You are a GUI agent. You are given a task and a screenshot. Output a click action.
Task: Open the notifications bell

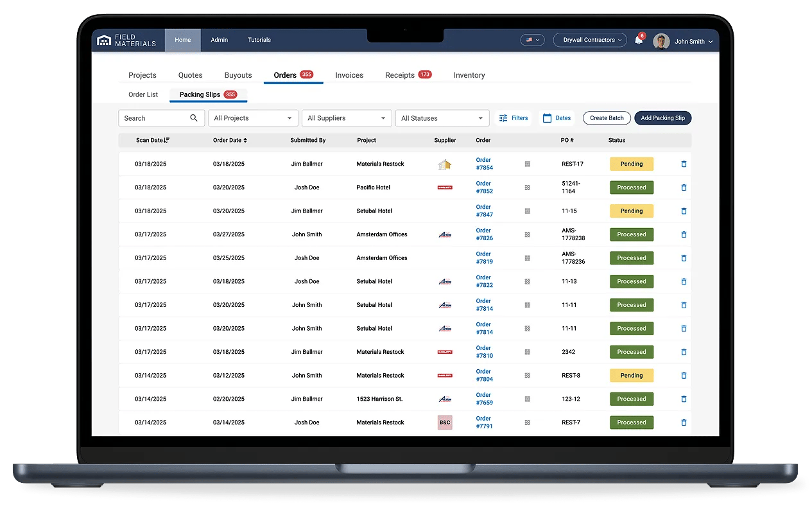click(x=639, y=40)
